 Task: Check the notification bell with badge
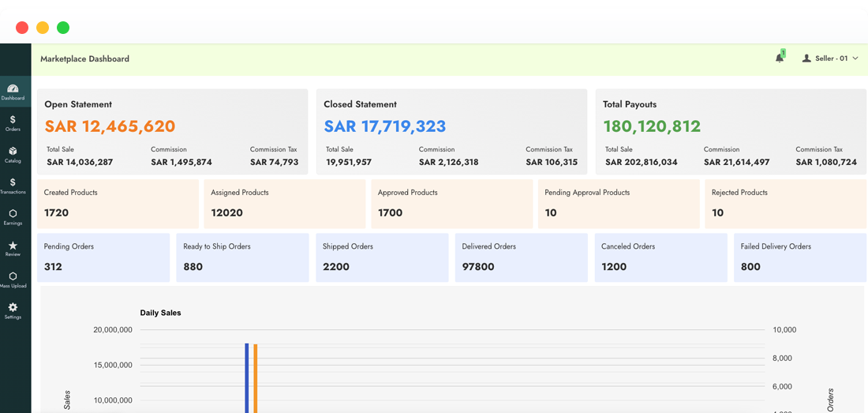(x=780, y=58)
